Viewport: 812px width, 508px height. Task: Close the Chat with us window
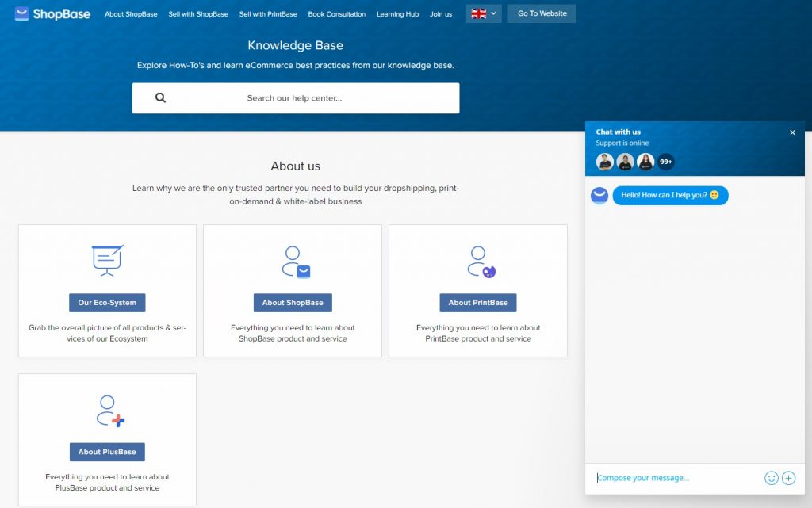tap(792, 132)
